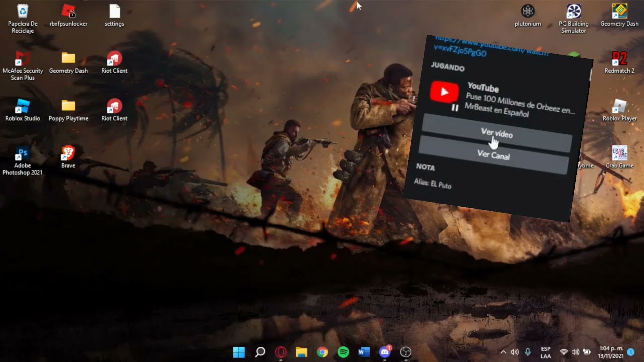Screen dimensions: 644x362
Task: Open Opera GX from the taskbar
Action: coord(281,352)
